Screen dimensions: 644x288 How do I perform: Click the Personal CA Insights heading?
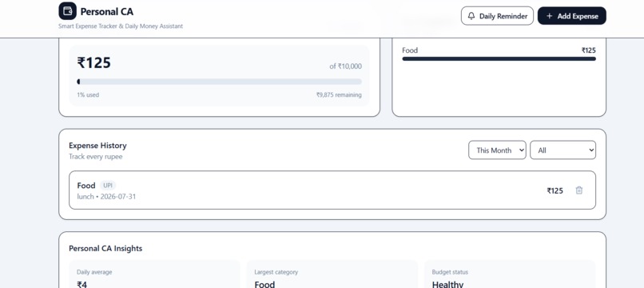pos(105,249)
